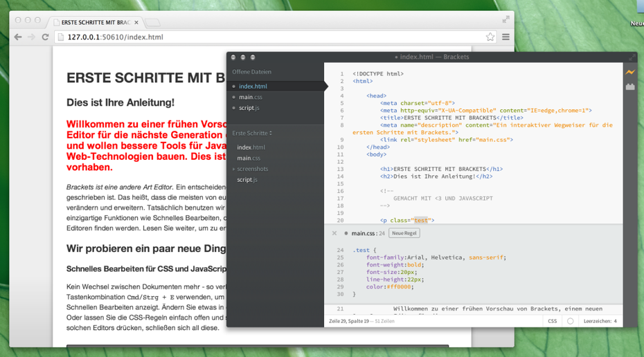This screenshot has height=357, width=644.
Task: Click the font-weight:bold line in inline editor
Action: (x=395, y=265)
